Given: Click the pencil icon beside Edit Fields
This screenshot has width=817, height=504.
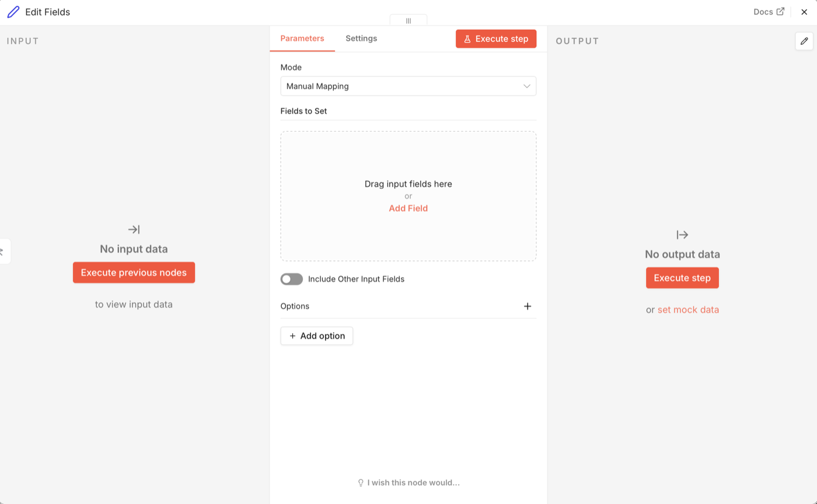Looking at the screenshot, I should (13, 12).
